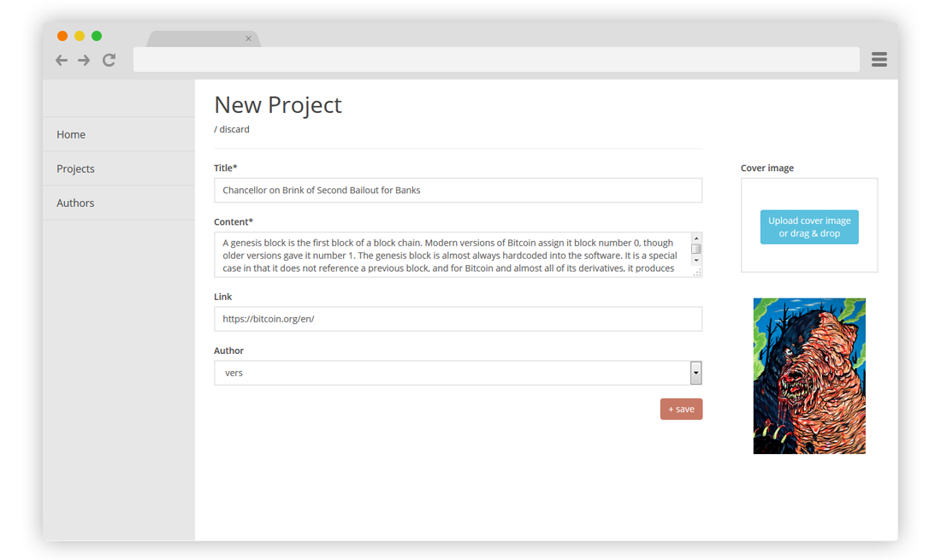Close the browser tab with the x

248,38
